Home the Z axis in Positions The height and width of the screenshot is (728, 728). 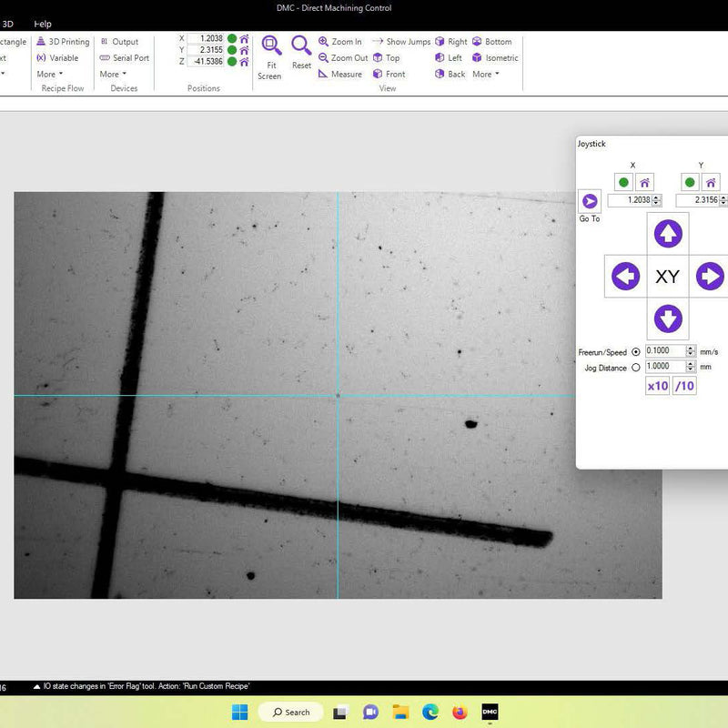[244, 61]
